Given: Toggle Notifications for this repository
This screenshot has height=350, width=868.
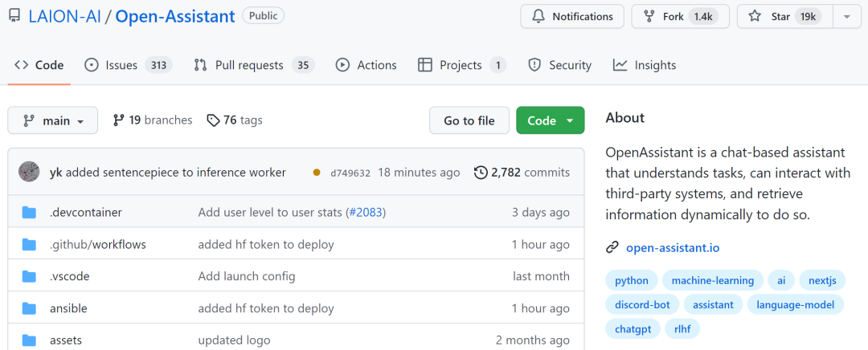Looking at the screenshot, I should point(572,16).
